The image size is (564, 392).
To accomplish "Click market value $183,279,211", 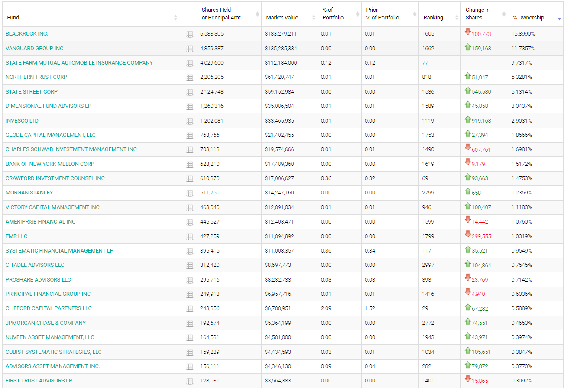I will pos(281,34).
